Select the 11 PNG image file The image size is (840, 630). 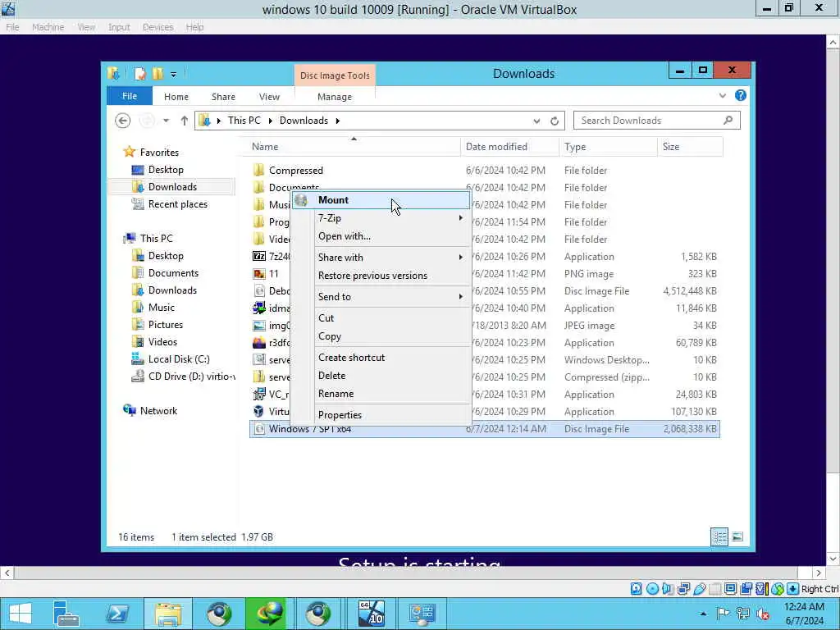coord(274,274)
